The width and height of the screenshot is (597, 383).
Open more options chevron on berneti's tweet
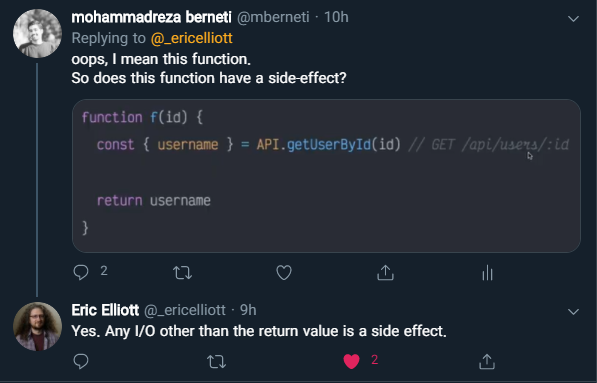573,19
